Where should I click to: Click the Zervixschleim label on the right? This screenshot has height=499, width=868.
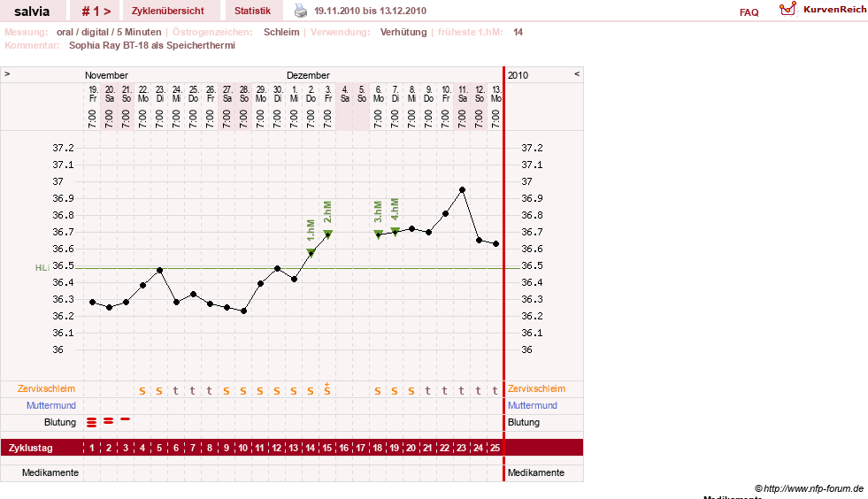536,388
